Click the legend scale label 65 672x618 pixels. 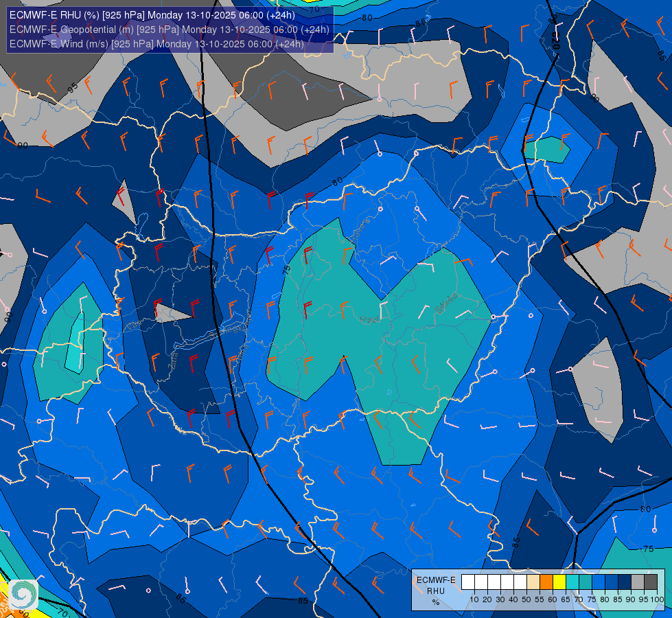pos(566,600)
